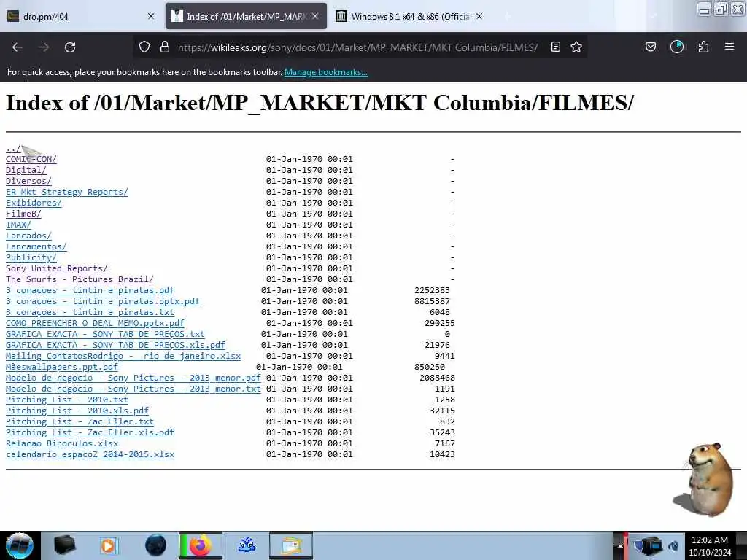Open Mãeswallpapers.ppt.pdf file
747x560 pixels.
tap(62, 367)
